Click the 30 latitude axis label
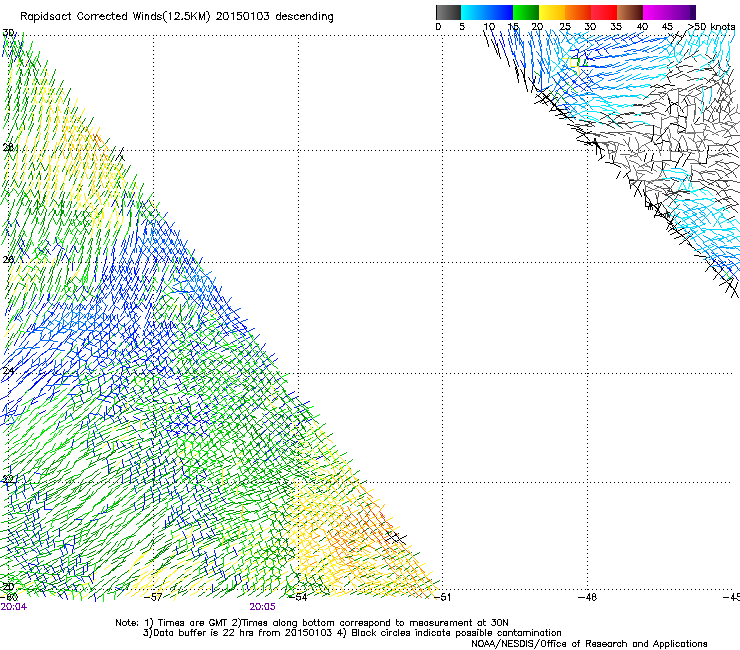The width and height of the screenshot is (740, 650). [8, 33]
